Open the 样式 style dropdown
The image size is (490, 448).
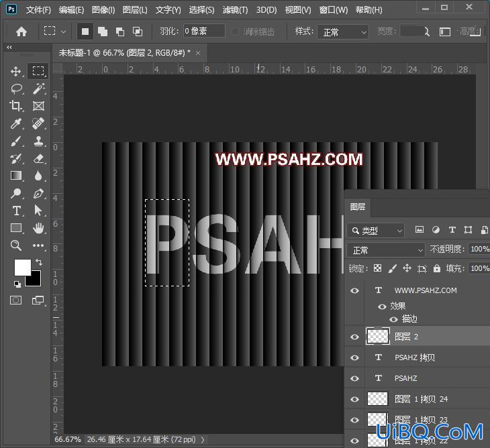(343, 32)
